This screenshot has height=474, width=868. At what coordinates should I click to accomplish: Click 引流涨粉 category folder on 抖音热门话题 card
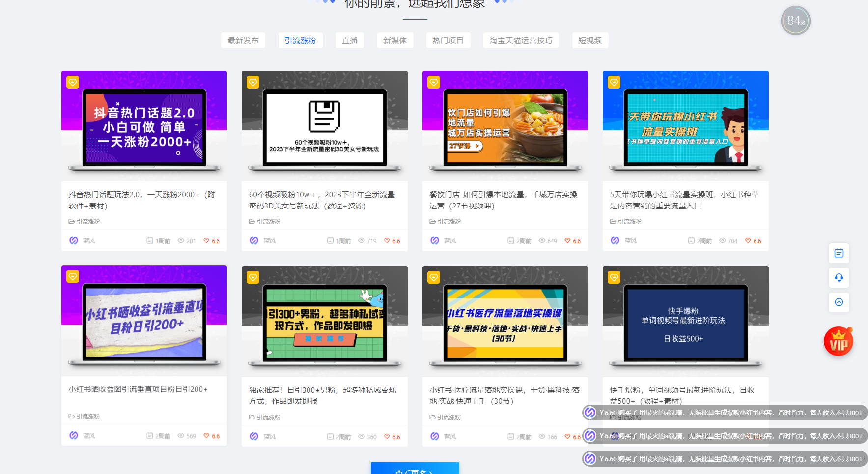coord(84,222)
